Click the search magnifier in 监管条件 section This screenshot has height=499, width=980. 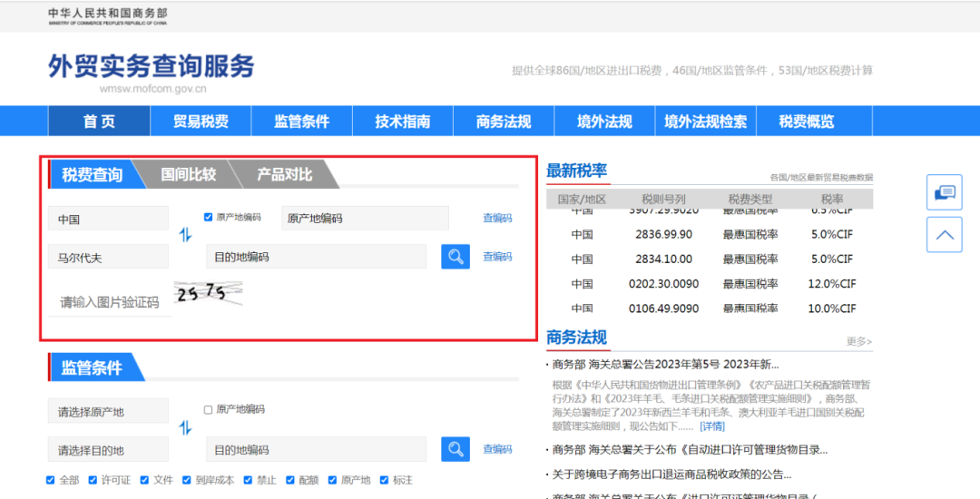(x=455, y=449)
